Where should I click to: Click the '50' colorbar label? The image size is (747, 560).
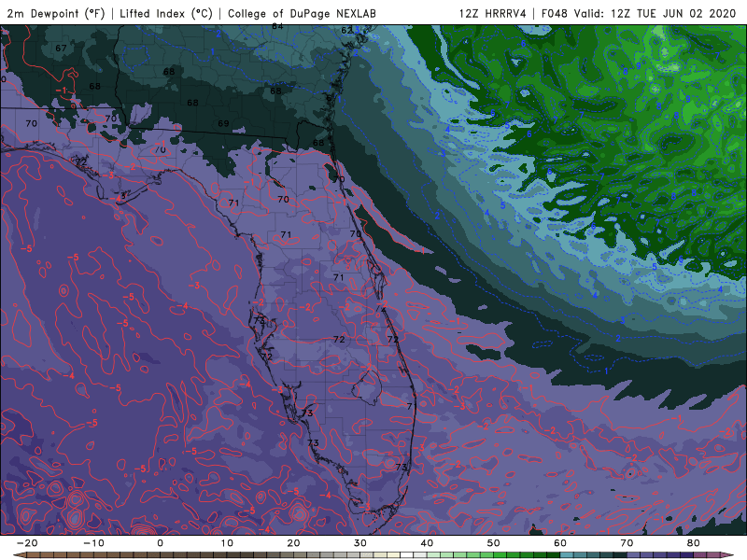point(494,543)
